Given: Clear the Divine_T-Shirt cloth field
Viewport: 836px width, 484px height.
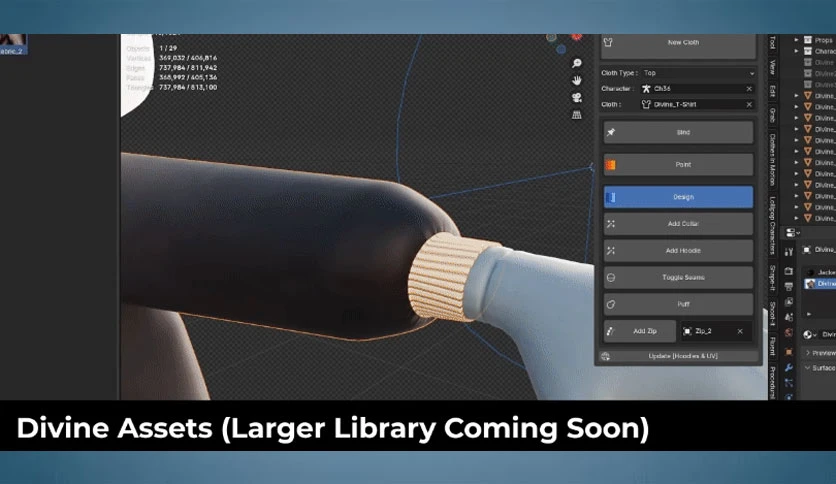Looking at the screenshot, I should [x=749, y=104].
